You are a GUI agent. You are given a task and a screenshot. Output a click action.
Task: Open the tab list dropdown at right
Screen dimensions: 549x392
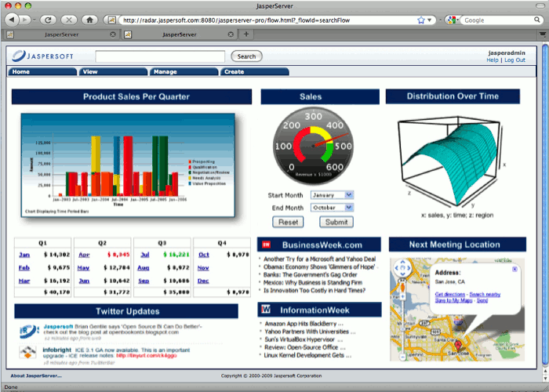543,34
